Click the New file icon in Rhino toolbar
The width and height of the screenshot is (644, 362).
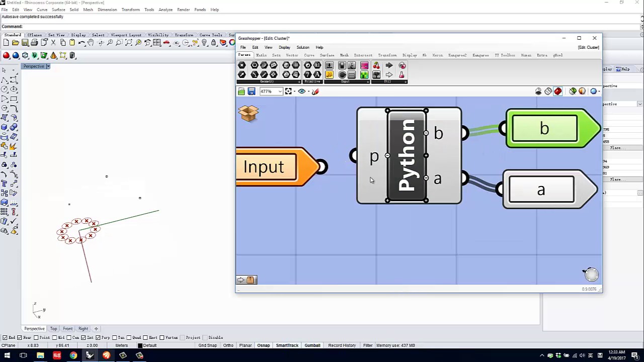click(x=6, y=43)
